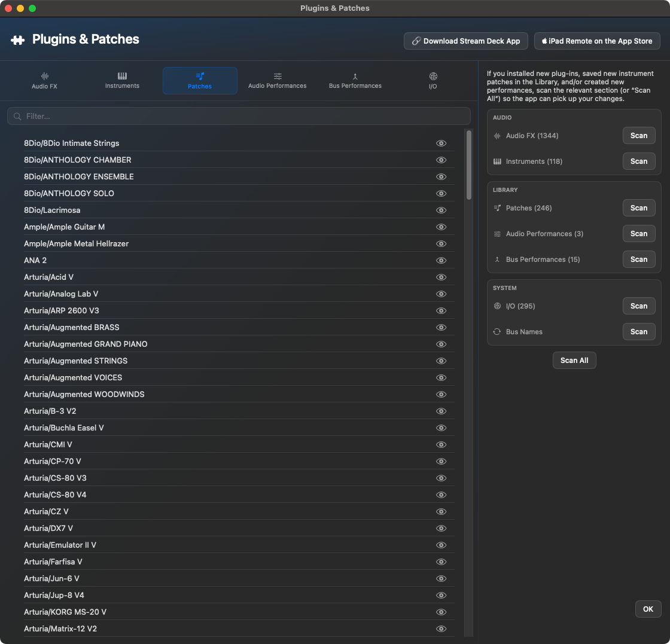Hide Arturia/Analog Lab V patch

441,294
